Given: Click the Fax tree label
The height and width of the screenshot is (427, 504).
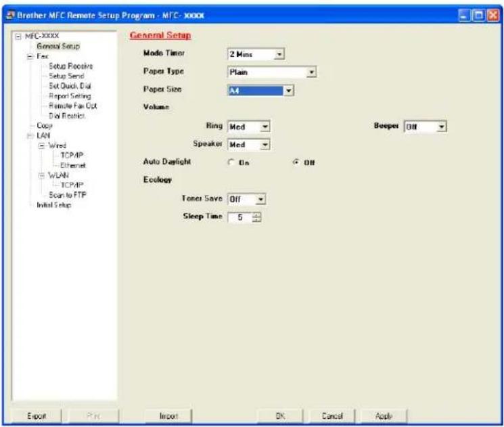Looking at the screenshot, I should tap(43, 56).
